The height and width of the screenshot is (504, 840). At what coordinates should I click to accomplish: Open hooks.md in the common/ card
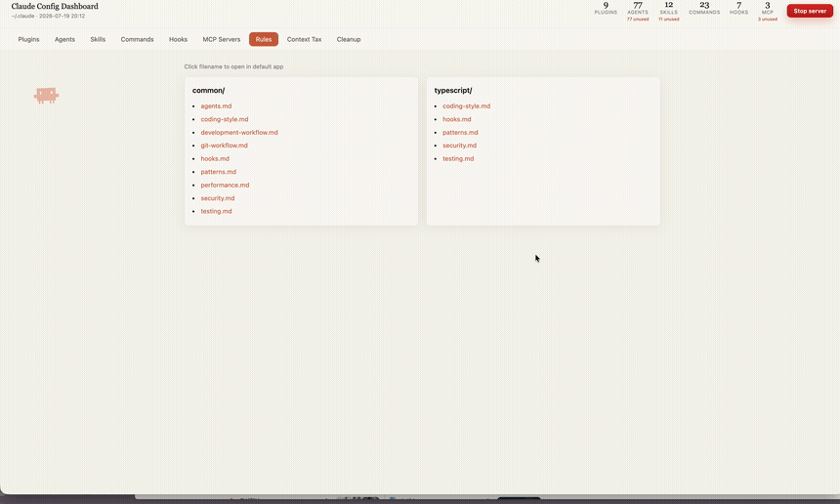[215, 158]
